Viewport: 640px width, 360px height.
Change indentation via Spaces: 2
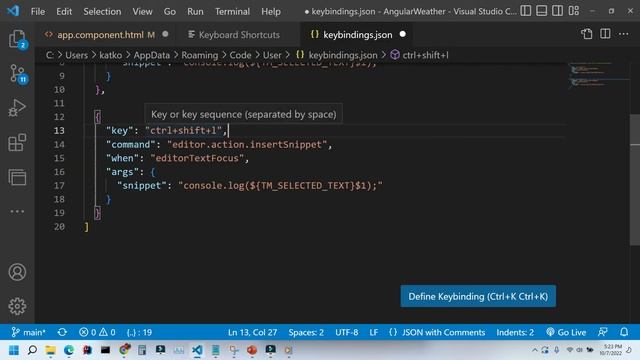(306, 332)
